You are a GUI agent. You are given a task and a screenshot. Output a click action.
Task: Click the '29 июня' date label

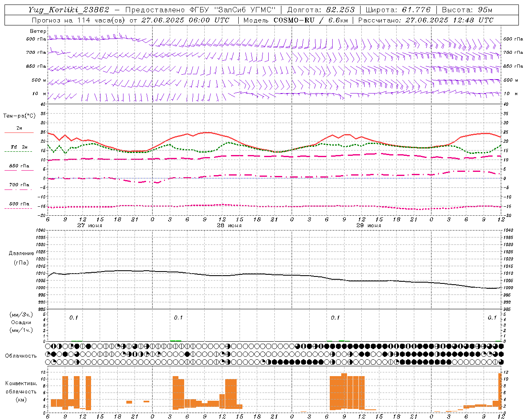pyautogui.click(x=369, y=225)
